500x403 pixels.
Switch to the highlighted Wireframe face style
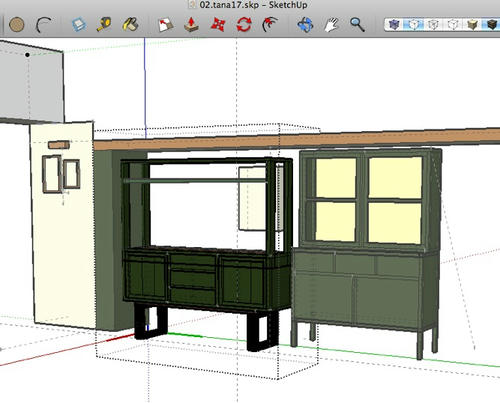pos(414,25)
